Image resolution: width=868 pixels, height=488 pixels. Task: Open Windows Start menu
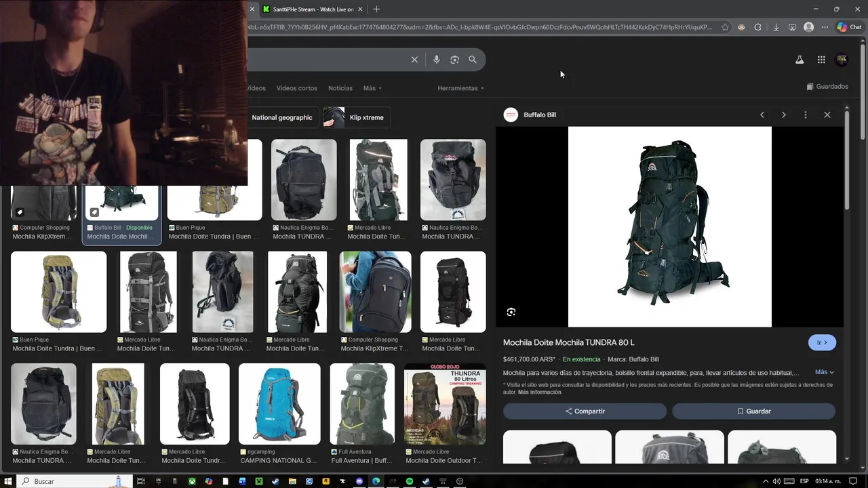(8, 481)
